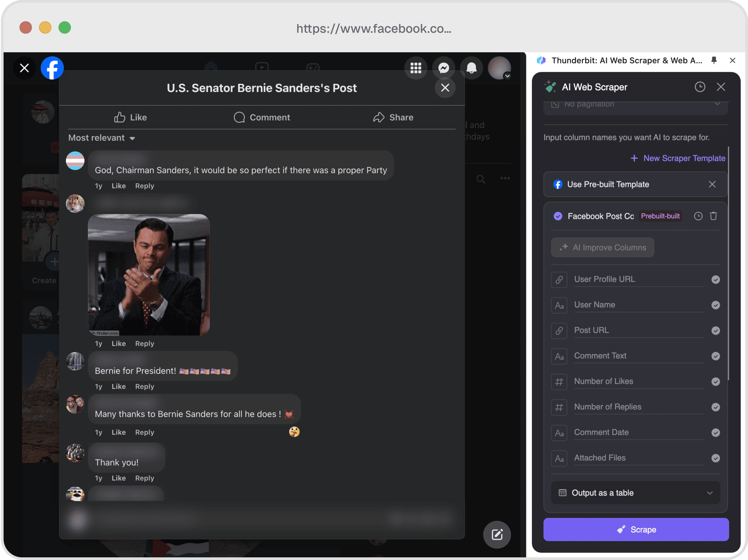Image resolution: width=748 pixels, height=560 pixels.
Task: Close the AI Web Scraper card
Action: pos(721,87)
